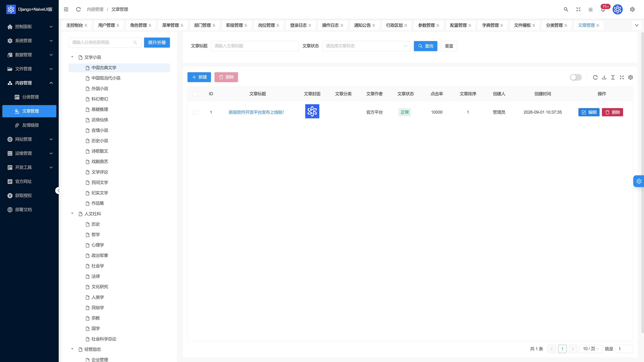
Task: Open column settings gear in table toolbar
Action: 631,77
